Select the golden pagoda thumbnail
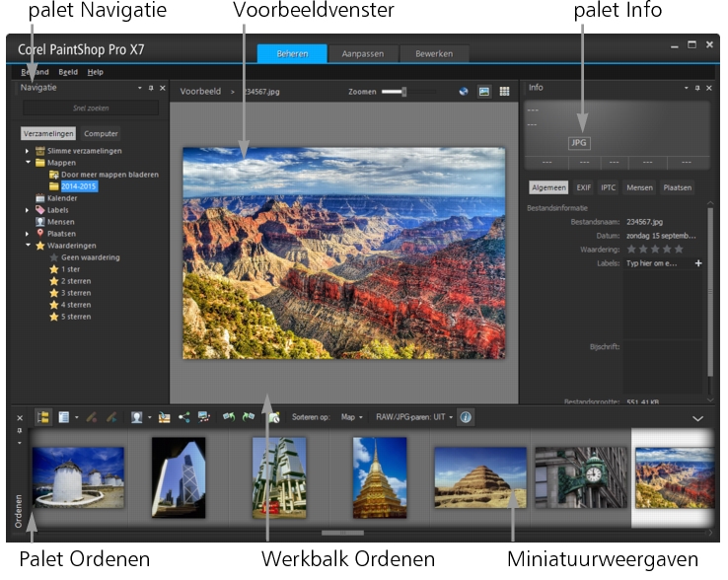Screen dimensions: 728x580 [380, 477]
